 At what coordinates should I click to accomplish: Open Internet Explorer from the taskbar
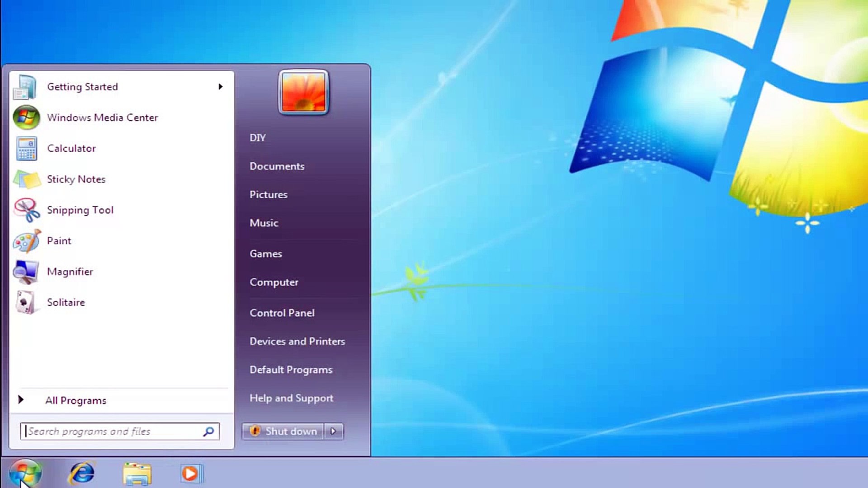point(82,474)
